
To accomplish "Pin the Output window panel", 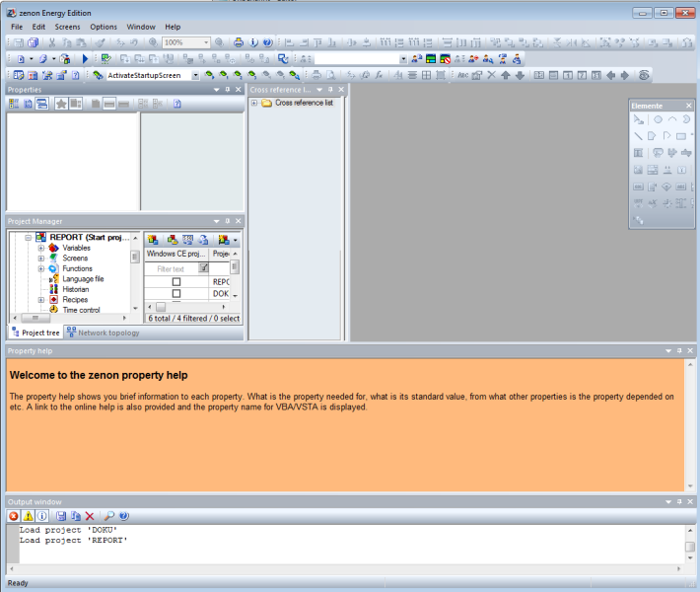I will [x=679, y=502].
